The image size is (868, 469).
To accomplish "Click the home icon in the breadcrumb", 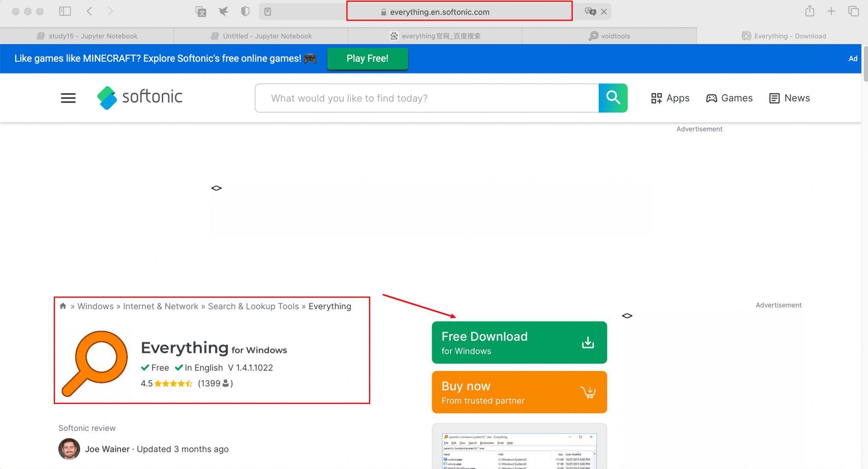I will (x=63, y=306).
